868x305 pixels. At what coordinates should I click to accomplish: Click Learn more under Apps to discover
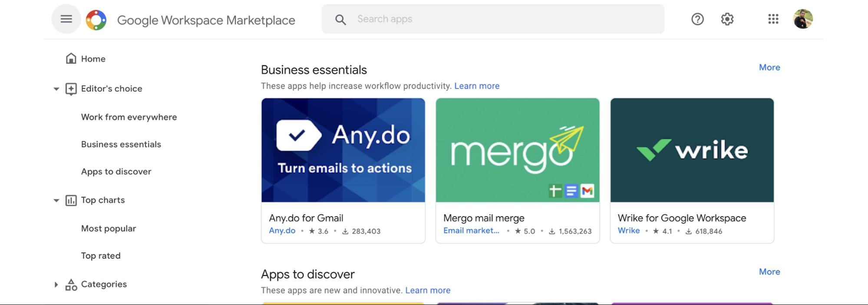pyautogui.click(x=428, y=290)
